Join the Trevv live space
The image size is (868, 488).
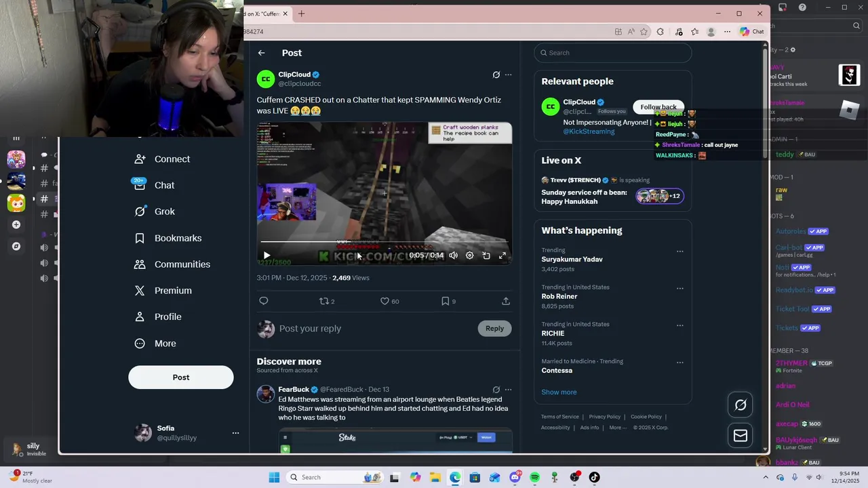coord(613,190)
